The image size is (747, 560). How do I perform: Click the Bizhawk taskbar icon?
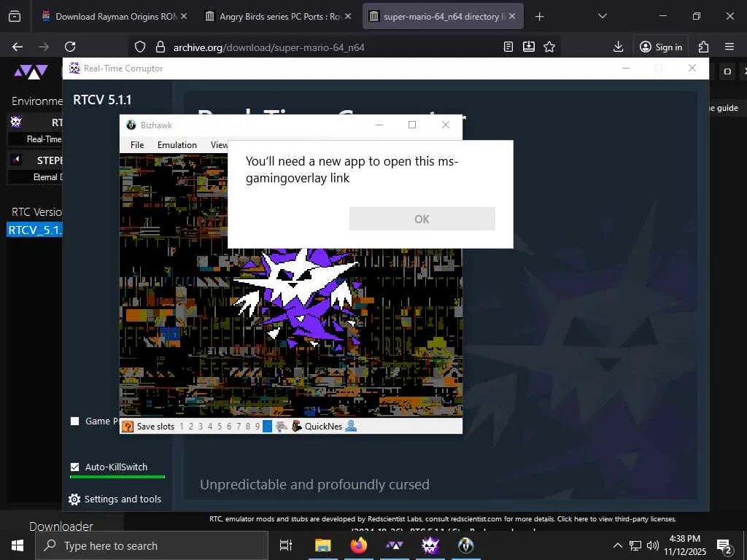click(x=466, y=545)
